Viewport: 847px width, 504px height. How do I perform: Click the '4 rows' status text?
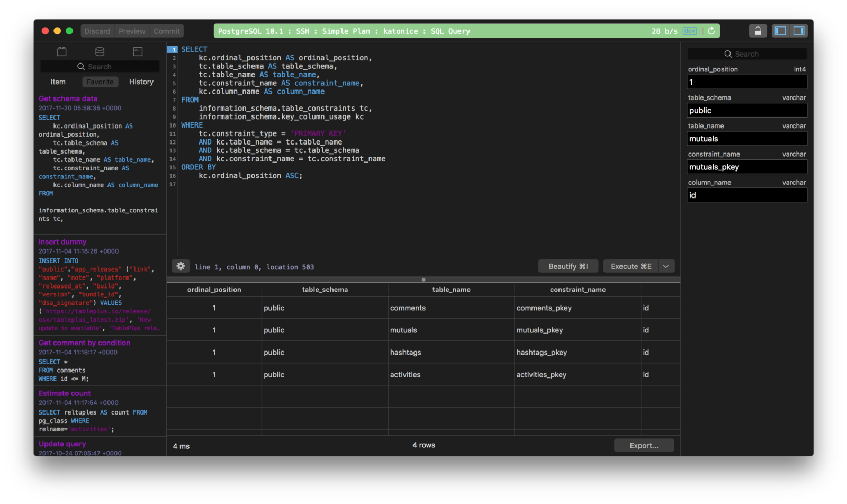tap(424, 445)
